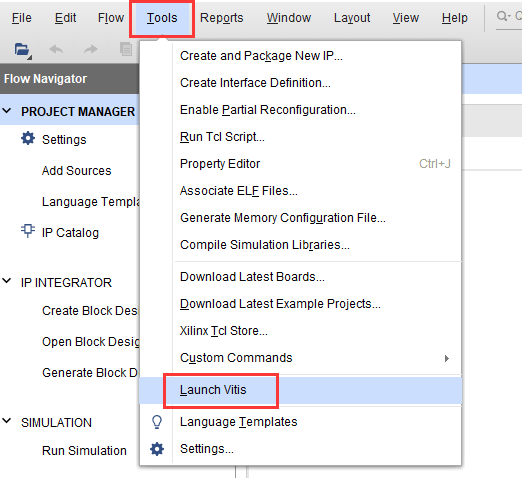This screenshot has height=478, width=522.
Task: Click the lightbulb Language Templates icon
Action: [x=157, y=422]
